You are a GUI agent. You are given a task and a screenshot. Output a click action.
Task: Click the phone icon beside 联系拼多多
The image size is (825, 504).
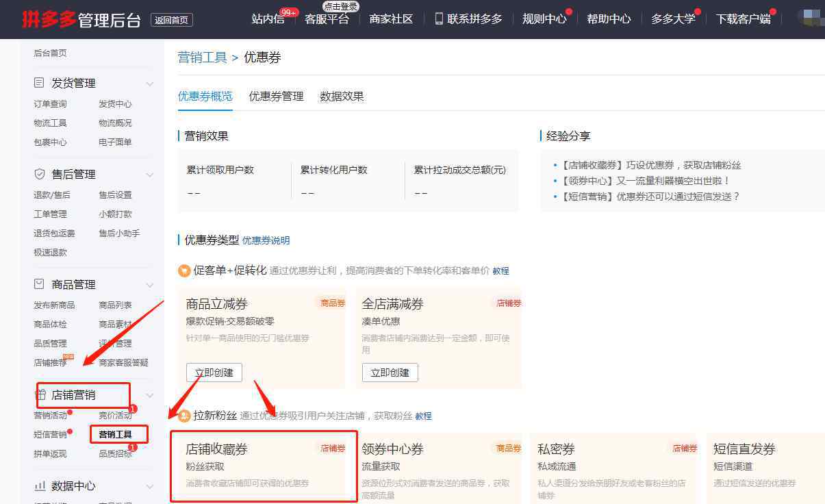pyautogui.click(x=439, y=19)
